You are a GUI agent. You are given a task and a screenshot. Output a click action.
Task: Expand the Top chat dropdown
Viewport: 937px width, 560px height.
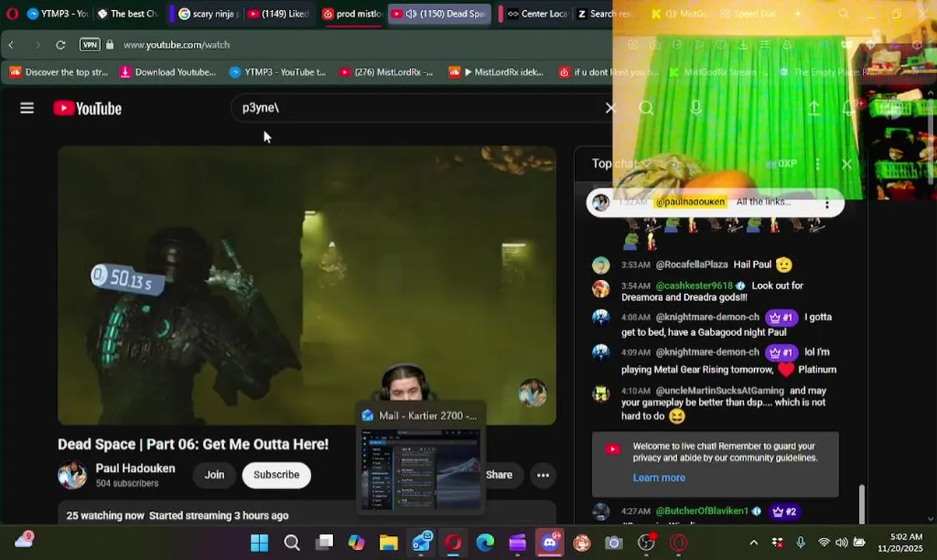point(621,163)
